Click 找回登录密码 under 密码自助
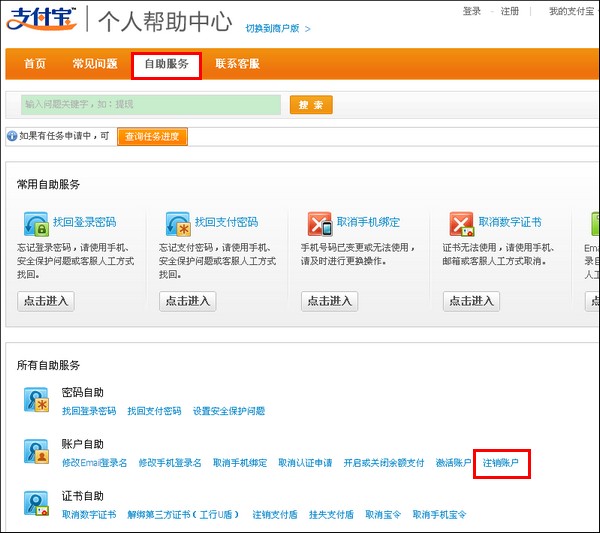 [x=89, y=411]
